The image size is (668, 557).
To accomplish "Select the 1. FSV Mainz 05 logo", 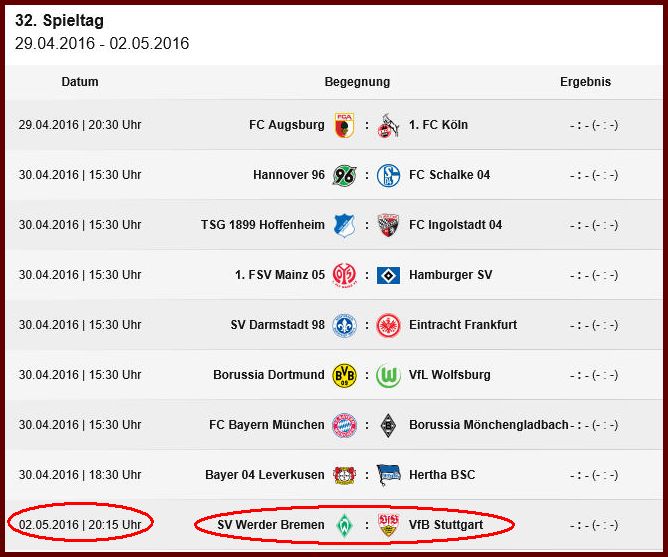I will 344,275.
